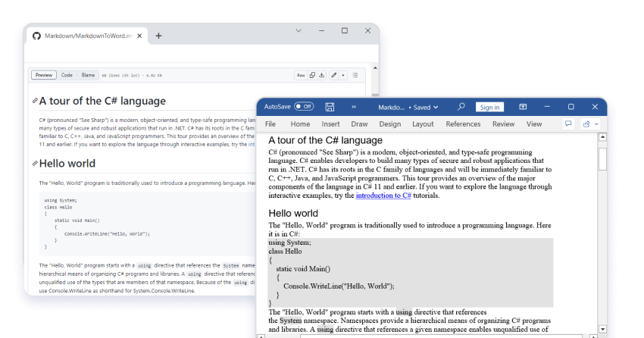The height and width of the screenshot is (338, 644).
Task: Open the References ribbon tab
Action: (463, 124)
